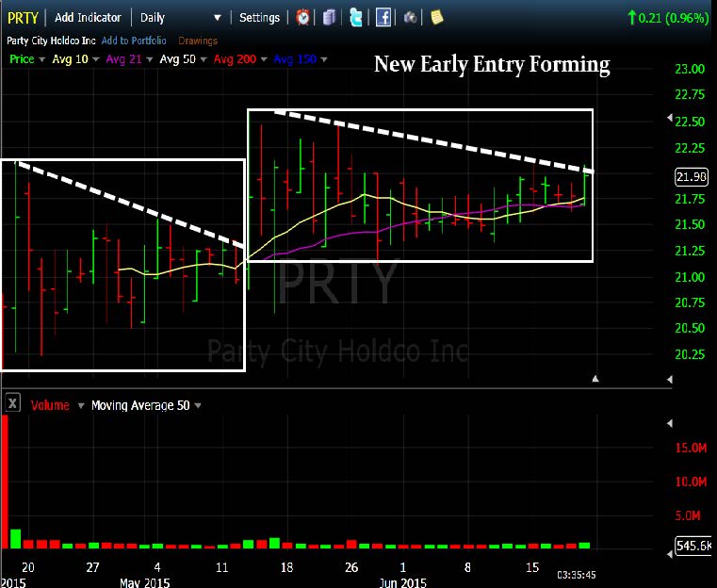The image size is (717, 588).
Task: Select the Price indicator label
Action: pyautogui.click(x=22, y=59)
